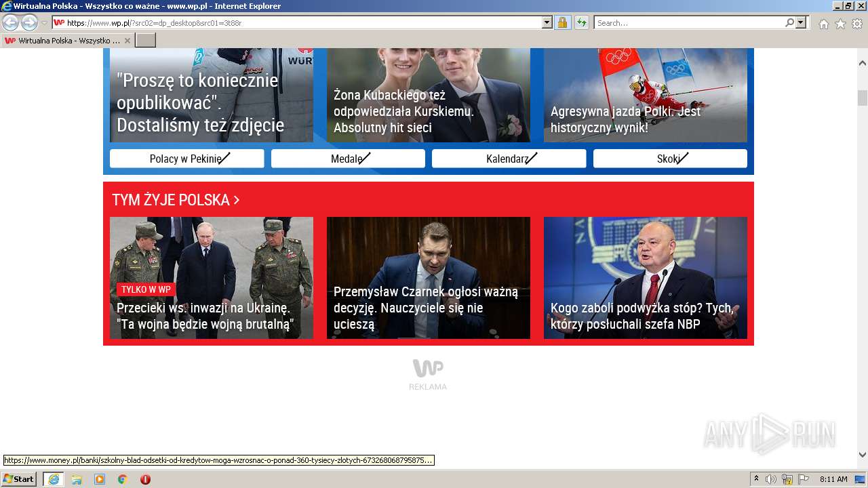
Task: Click the page scrollbar down arrow
Action: click(x=863, y=455)
